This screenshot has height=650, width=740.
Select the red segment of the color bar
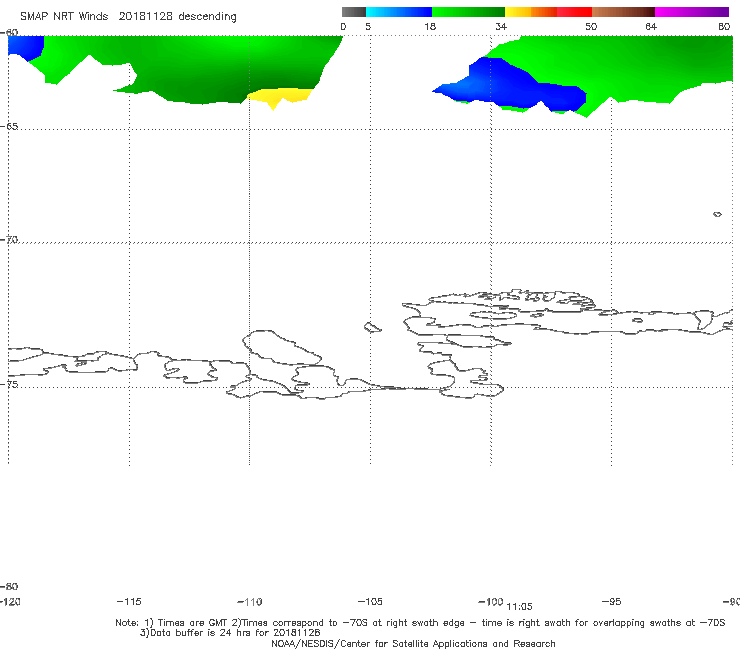pyautogui.click(x=574, y=12)
